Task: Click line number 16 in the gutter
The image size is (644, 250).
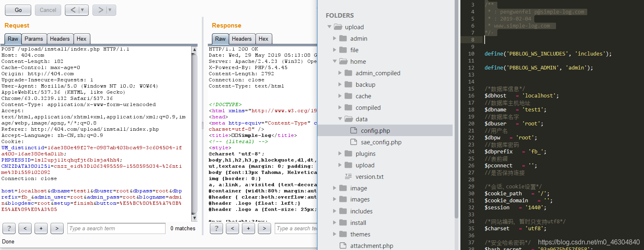Action: click(471, 96)
